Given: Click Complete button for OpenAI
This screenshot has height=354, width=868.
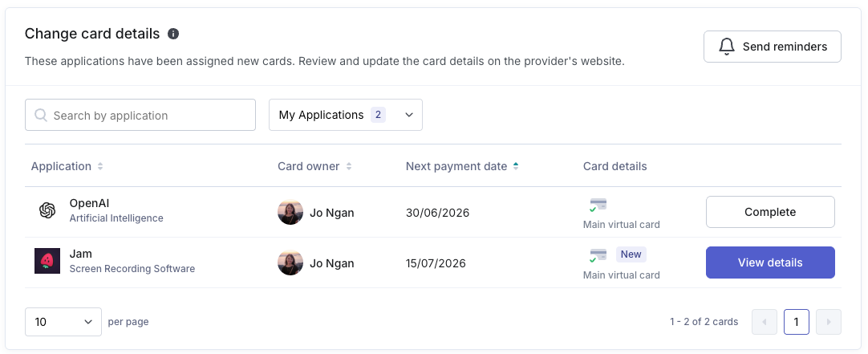Looking at the screenshot, I should click(770, 212).
